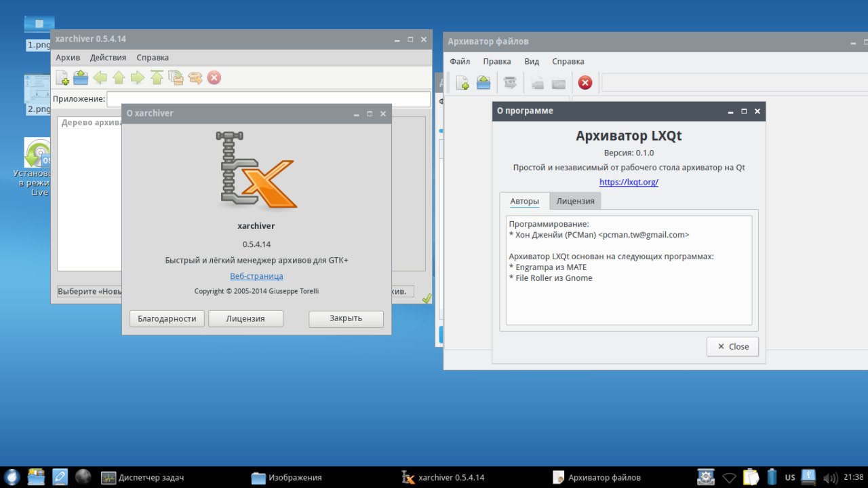Click add folder icon in Архиватор файлов toolbar
This screenshot has height=488, width=868.
point(559,83)
